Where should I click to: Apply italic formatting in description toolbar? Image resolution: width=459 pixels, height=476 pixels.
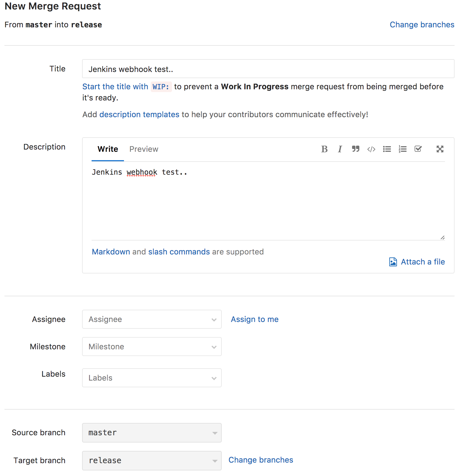click(x=340, y=149)
